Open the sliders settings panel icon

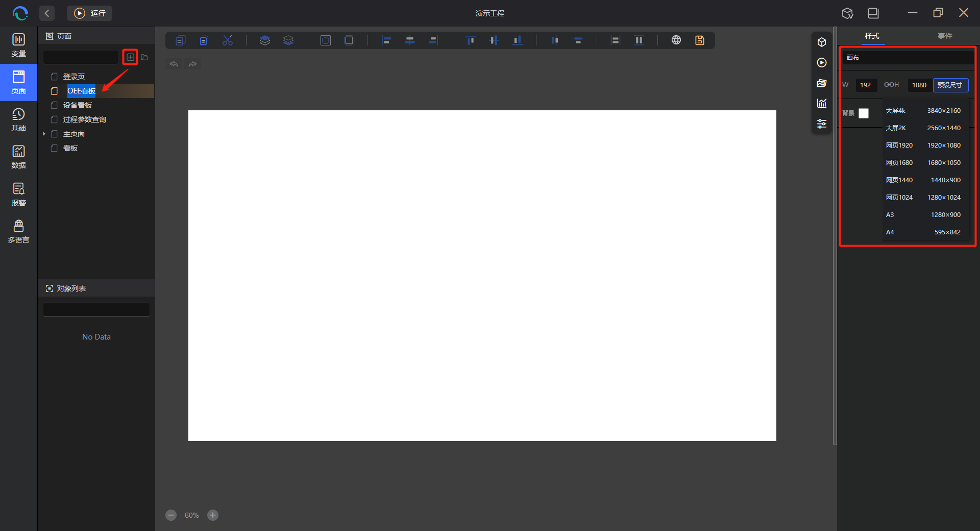[822, 124]
